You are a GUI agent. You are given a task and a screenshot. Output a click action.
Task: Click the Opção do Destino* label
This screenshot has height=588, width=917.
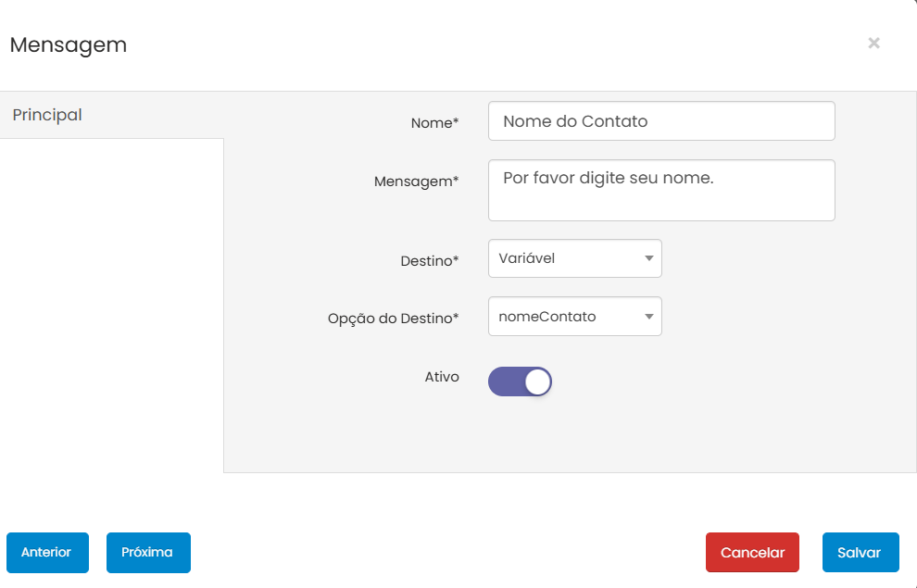pos(393,319)
